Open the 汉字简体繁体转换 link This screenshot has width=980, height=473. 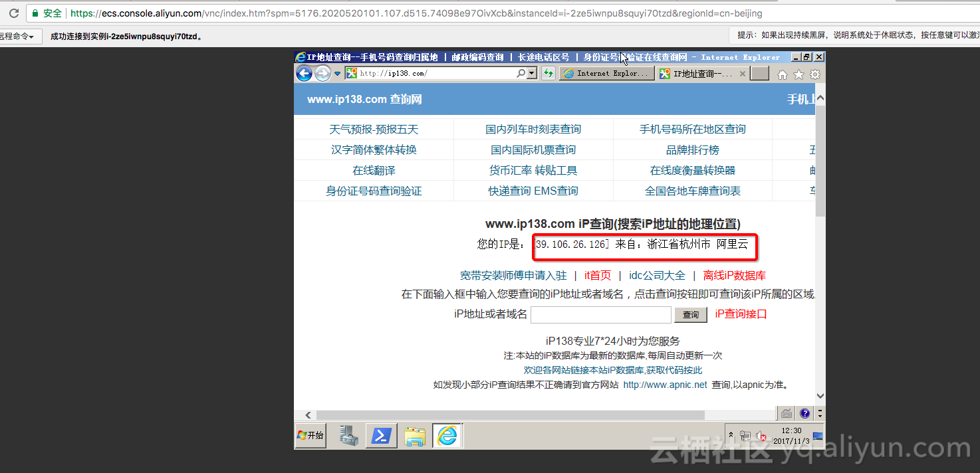point(374,149)
